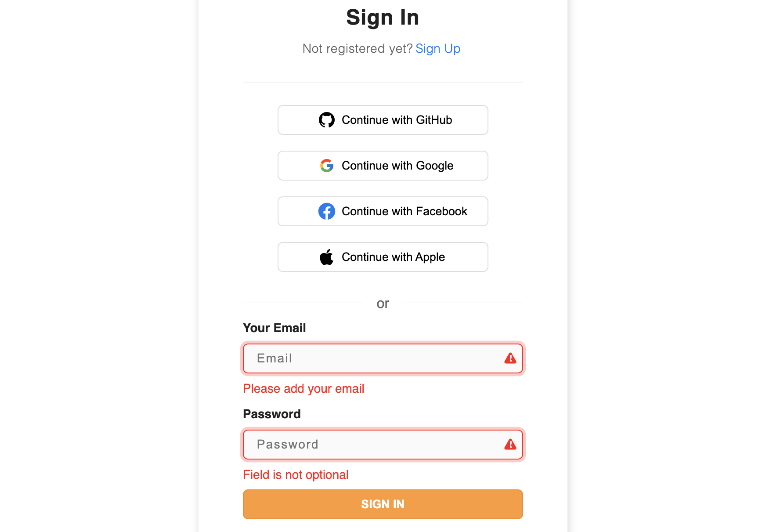This screenshot has height=532, width=784.
Task: Select the Continue with Apple button
Action: pyautogui.click(x=383, y=257)
